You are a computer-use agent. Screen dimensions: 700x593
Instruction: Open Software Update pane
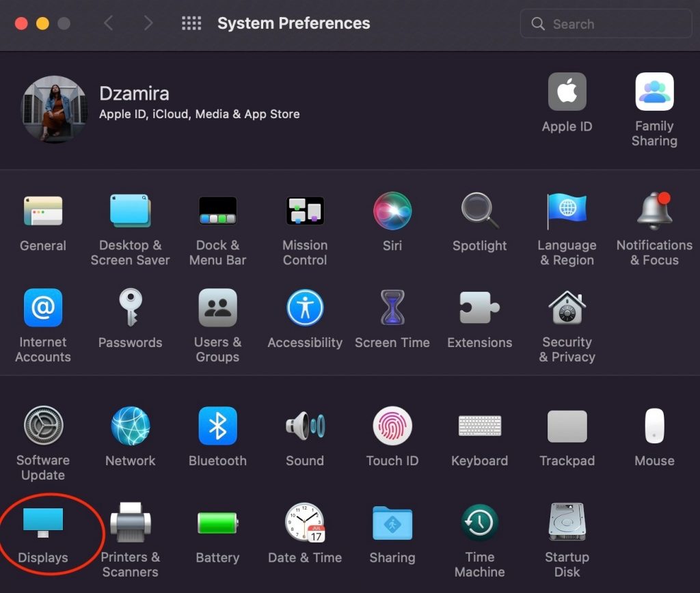(43, 426)
